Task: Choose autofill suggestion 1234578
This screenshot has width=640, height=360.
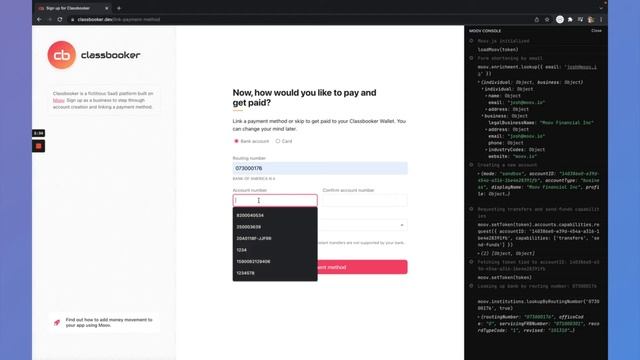Action: [x=275, y=273]
